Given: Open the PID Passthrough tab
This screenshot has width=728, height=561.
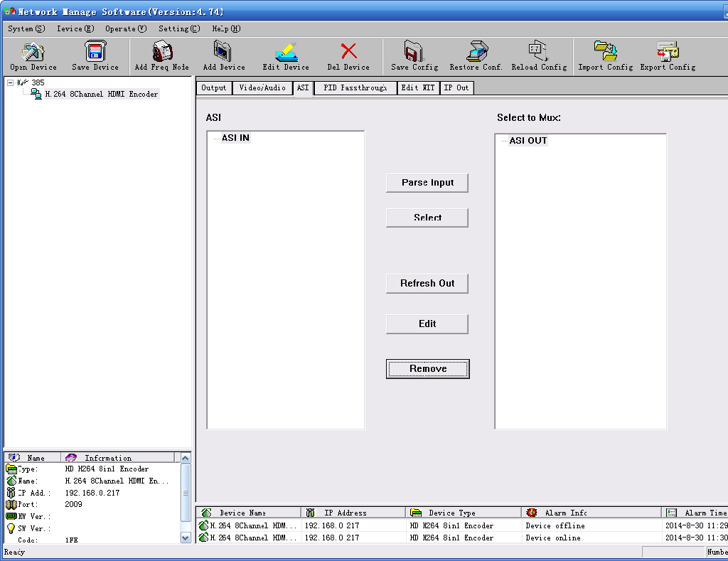Looking at the screenshot, I should pyautogui.click(x=355, y=87).
